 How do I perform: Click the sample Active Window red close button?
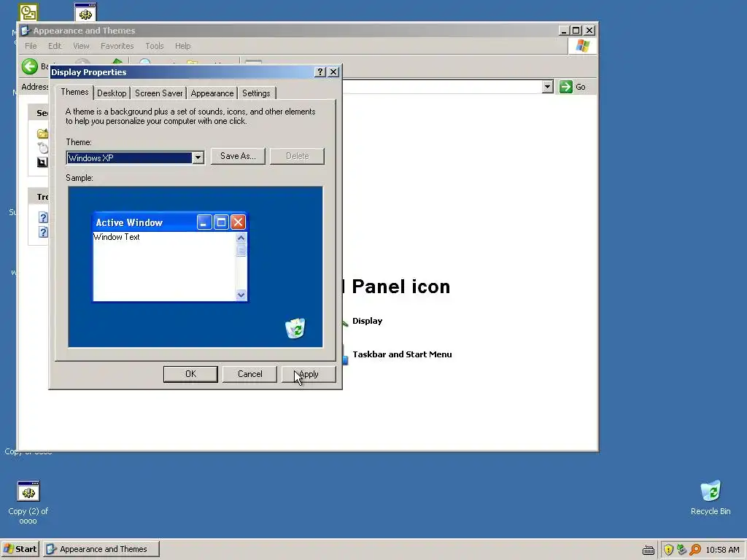(239, 222)
